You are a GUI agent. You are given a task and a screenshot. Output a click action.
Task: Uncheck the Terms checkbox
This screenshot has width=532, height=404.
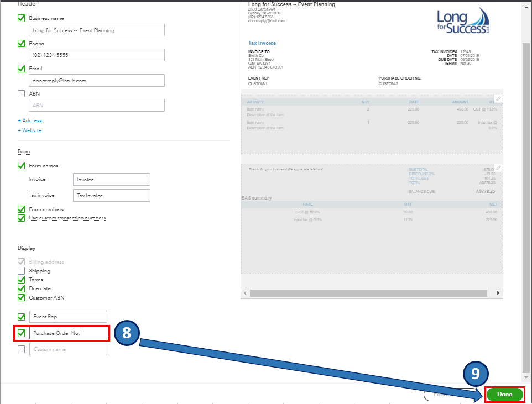(22, 280)
